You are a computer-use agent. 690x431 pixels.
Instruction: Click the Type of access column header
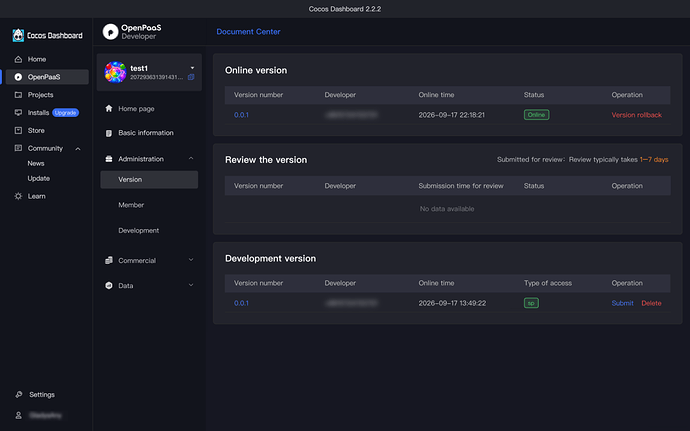tap(548, 283)
